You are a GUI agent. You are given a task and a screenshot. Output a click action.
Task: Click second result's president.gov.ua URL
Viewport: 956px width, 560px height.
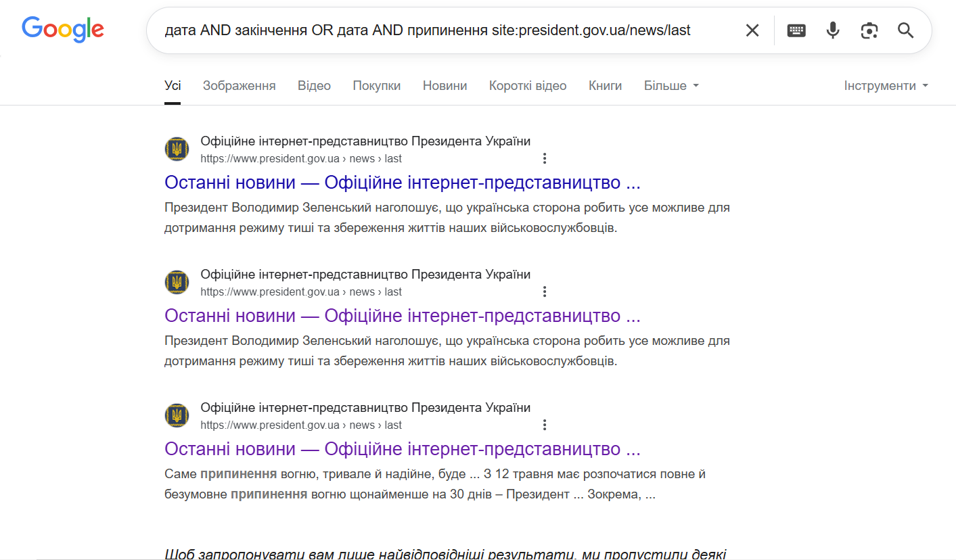tap(301, 292)
